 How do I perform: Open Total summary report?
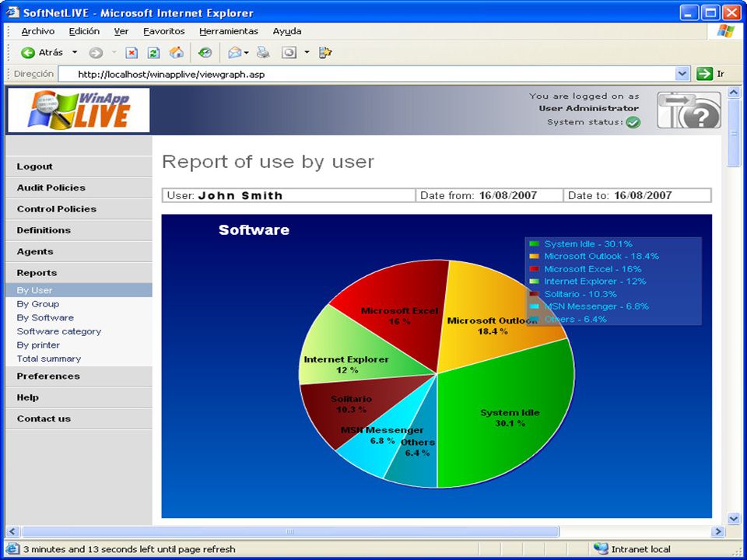pyautogui.click(x=49, y=359)
